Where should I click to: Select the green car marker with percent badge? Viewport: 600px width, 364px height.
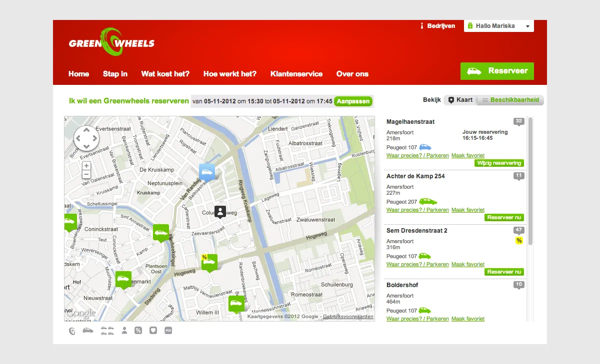(209, 263)
